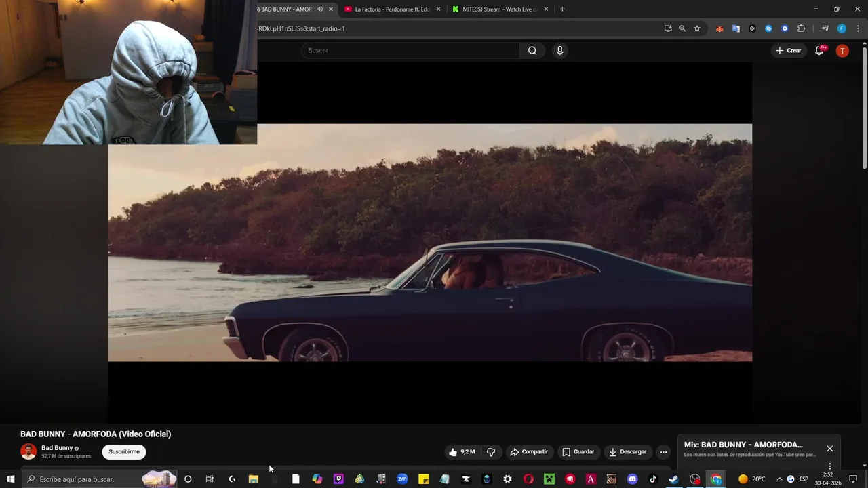The width and height of the screenshot is (868, 488).
Task: Open the Bad Bunny channel name link
Action: tap(57, 448)
